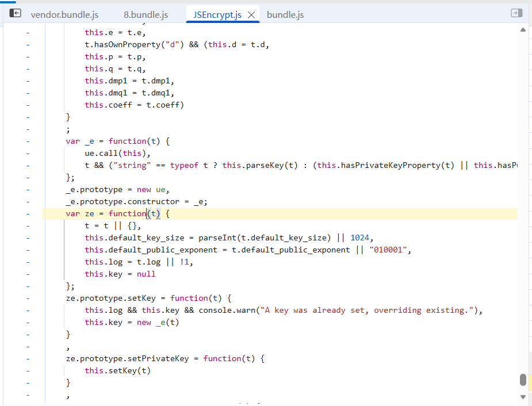
Task: Click the 'this.dmq1 = t.dmq1,' line
Action: point(129,93)
